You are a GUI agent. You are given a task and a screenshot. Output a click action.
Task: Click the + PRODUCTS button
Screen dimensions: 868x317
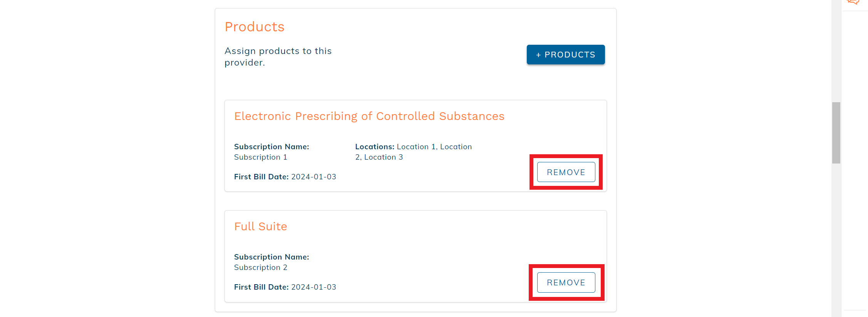[x=566, y=55]
